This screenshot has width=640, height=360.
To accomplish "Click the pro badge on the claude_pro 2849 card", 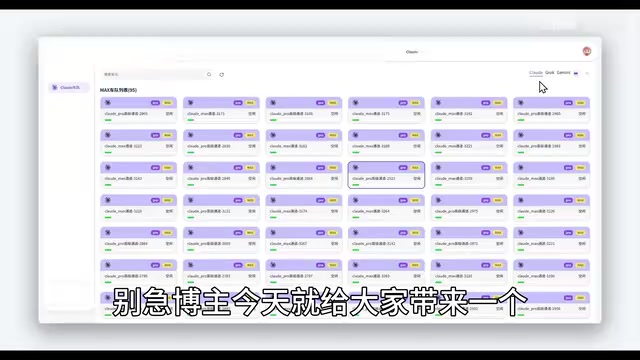I will pos(238,168).
